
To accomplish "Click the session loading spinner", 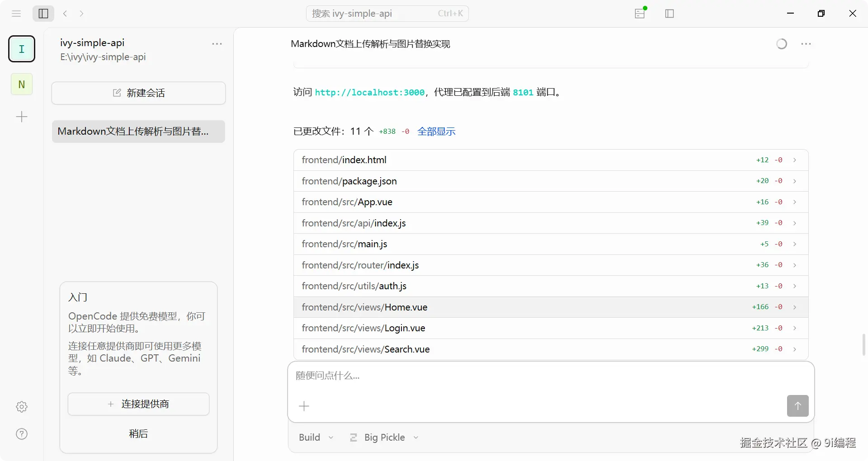I will click(x=782, y=44).
